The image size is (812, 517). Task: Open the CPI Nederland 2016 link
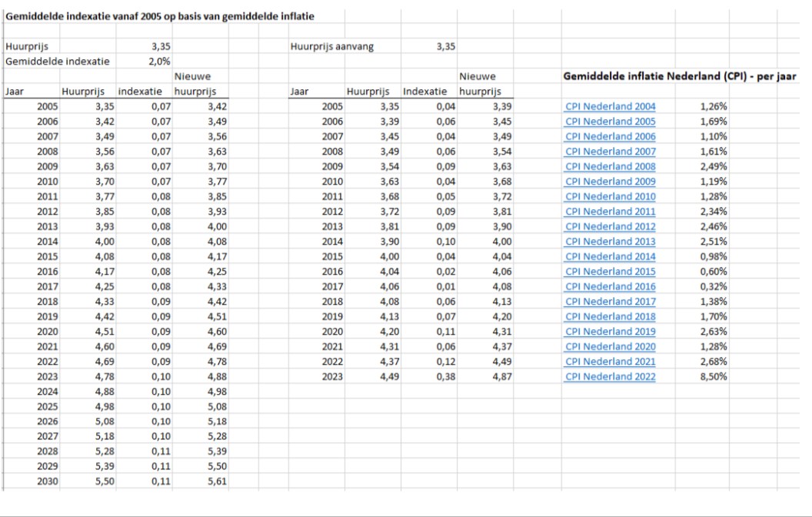(x=610, y=286)
